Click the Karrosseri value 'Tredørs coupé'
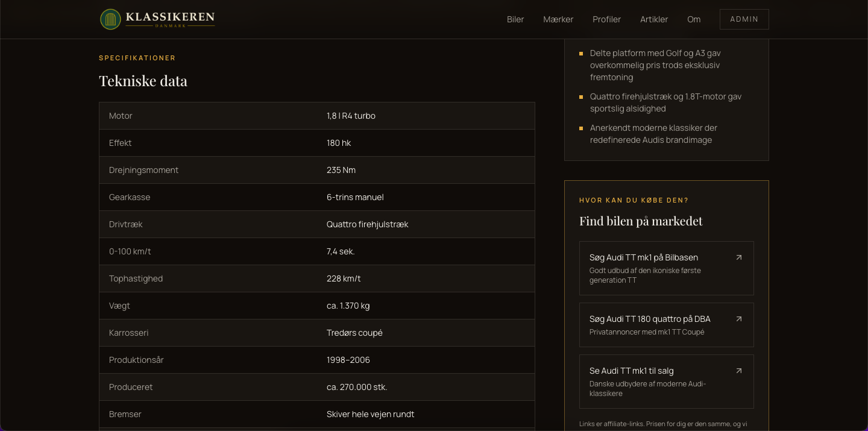868x431 pixels. tap(354, 333)
